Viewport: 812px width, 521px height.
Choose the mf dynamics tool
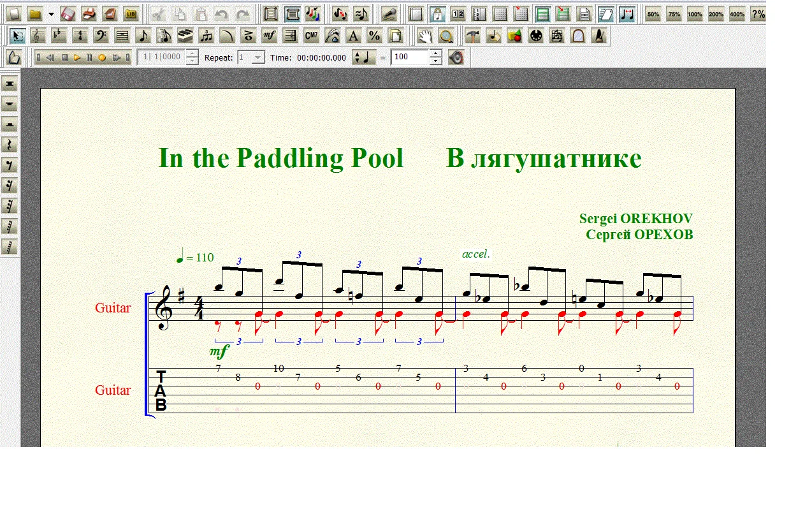(x=269, y=36)
